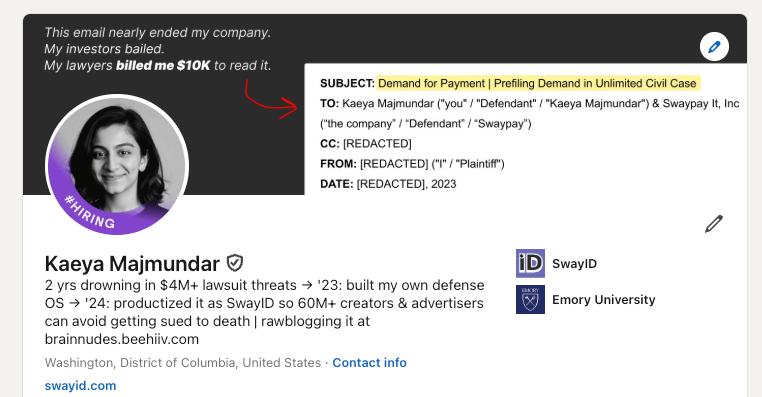Image resolution: width=762 pixels, height=397 pixels.
Task: Click the verification shield badge beside the name
Action: [x=235, y=263]
